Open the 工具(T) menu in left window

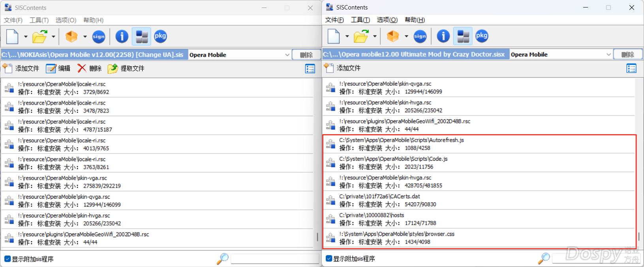click(39, 20)
